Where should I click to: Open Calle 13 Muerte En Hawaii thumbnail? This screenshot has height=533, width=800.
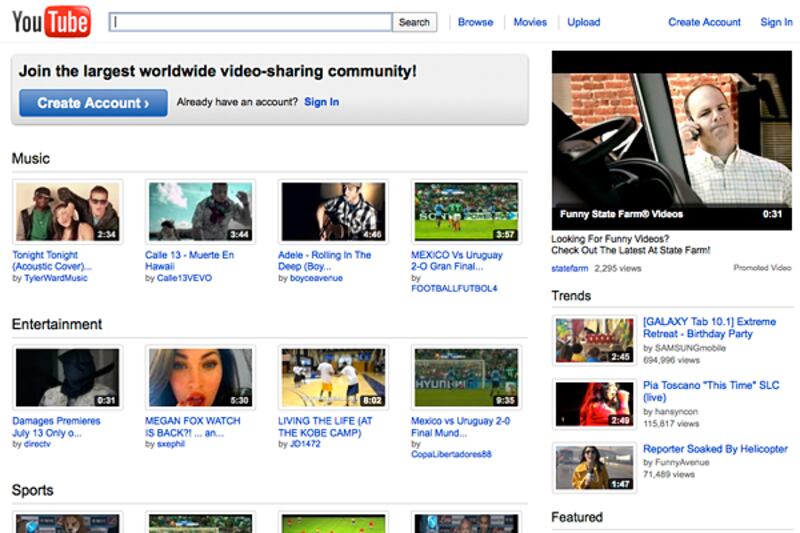201,212
